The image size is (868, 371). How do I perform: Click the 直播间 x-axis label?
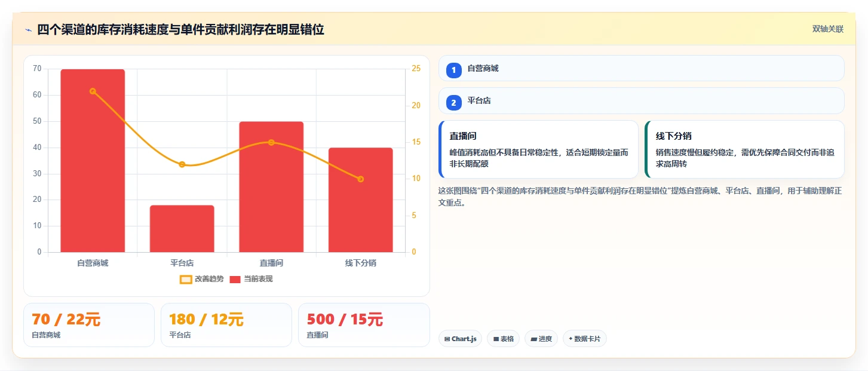(x=271, y=263)
